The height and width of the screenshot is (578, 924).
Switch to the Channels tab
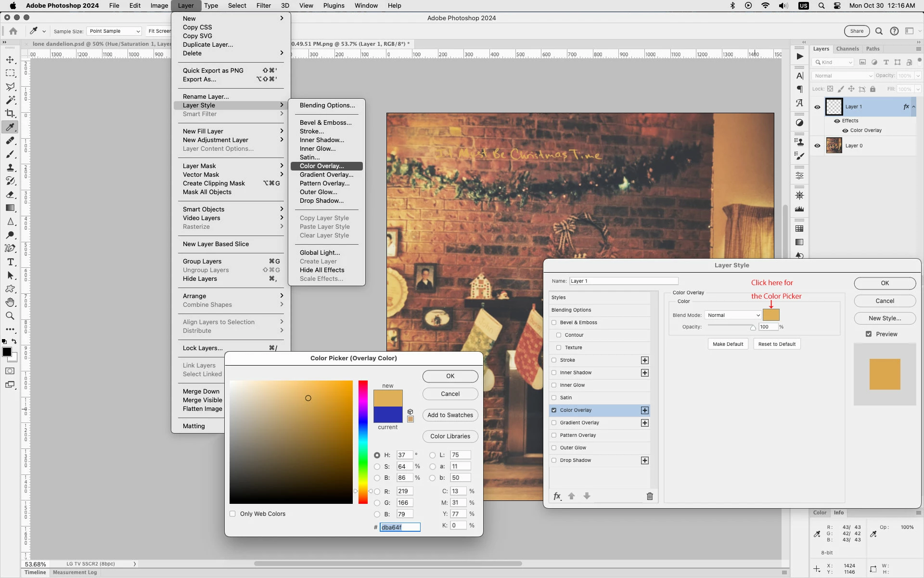pyautogui.click(x=847, y=49)
